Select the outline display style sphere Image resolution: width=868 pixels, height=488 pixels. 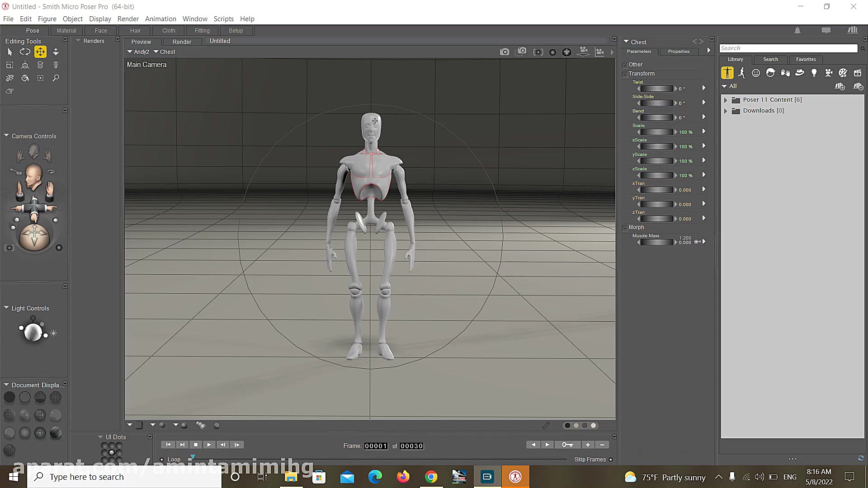(25, 397)
